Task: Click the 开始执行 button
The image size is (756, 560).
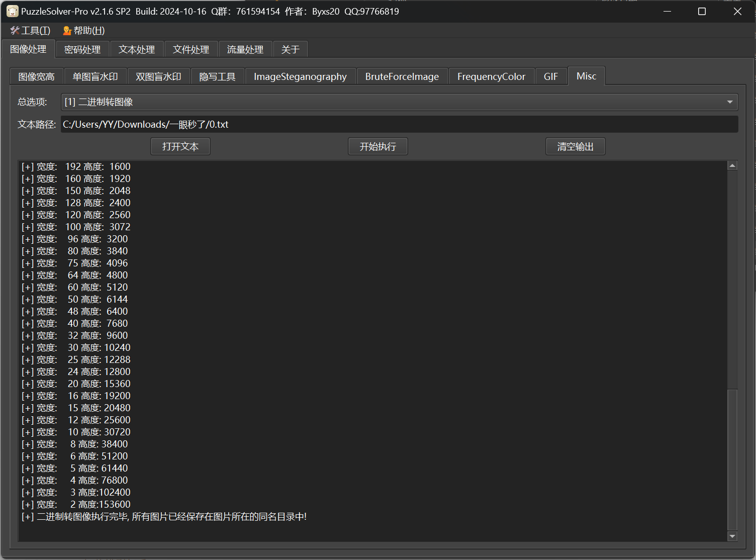Action: [378, 146]
